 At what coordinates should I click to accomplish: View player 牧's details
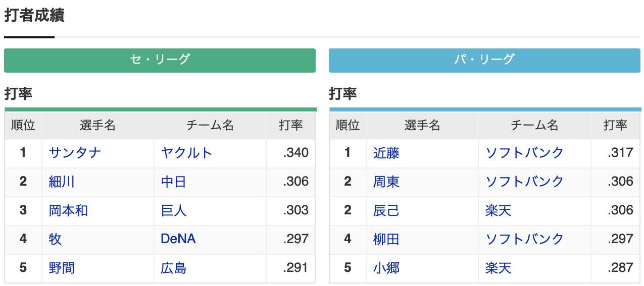(56, 239)
